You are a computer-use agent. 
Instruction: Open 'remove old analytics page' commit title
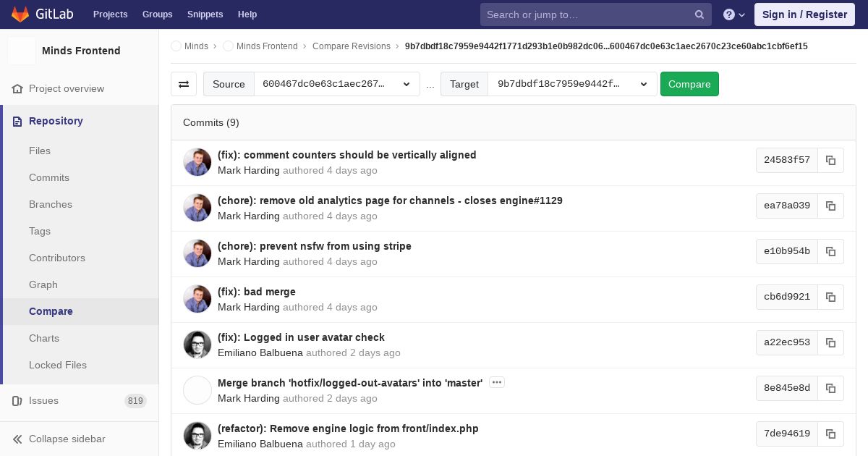390,200
